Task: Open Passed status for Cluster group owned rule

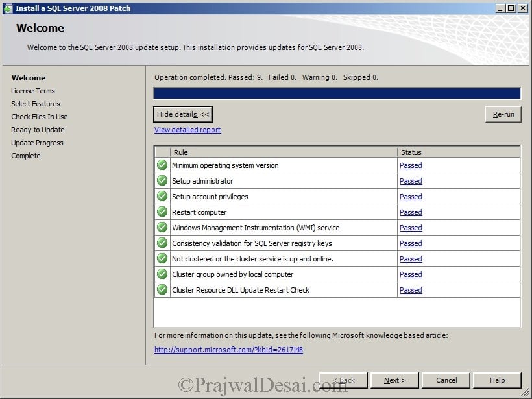Action: click(411, 274)
